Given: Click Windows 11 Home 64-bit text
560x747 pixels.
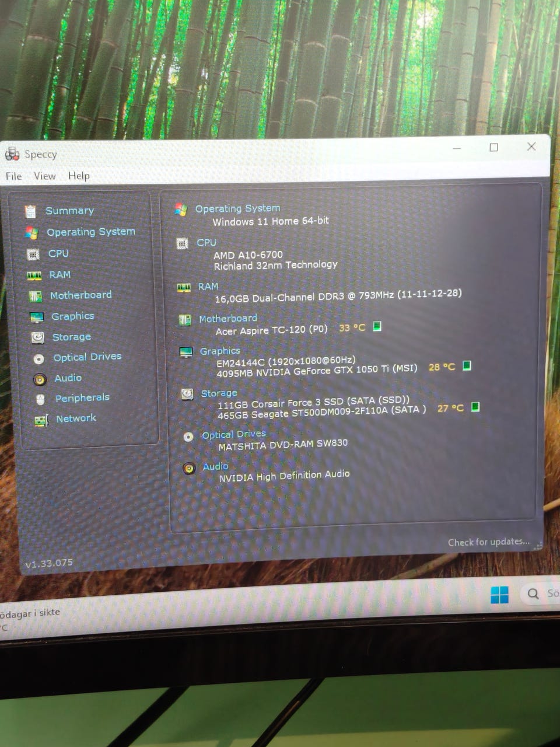Looking at the screenshot, I should coord(271,221).
